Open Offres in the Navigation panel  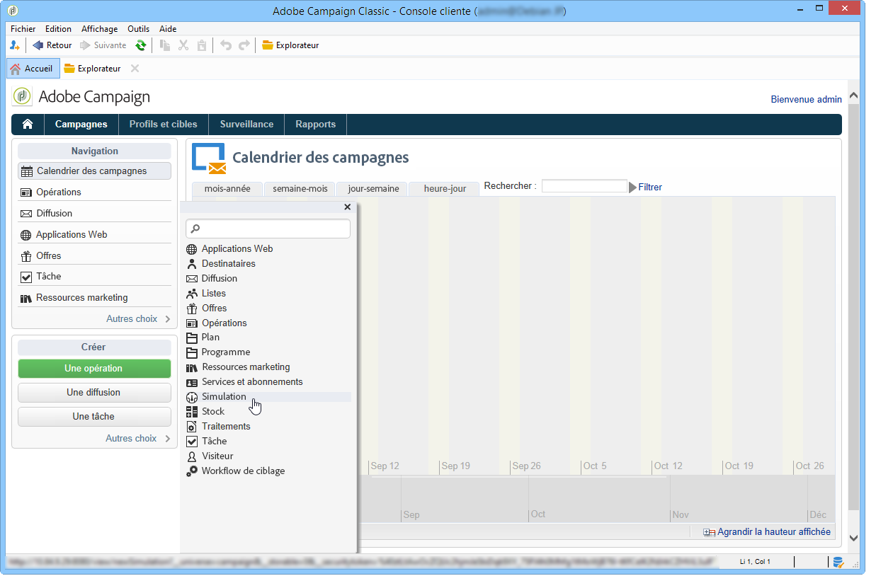94,255
